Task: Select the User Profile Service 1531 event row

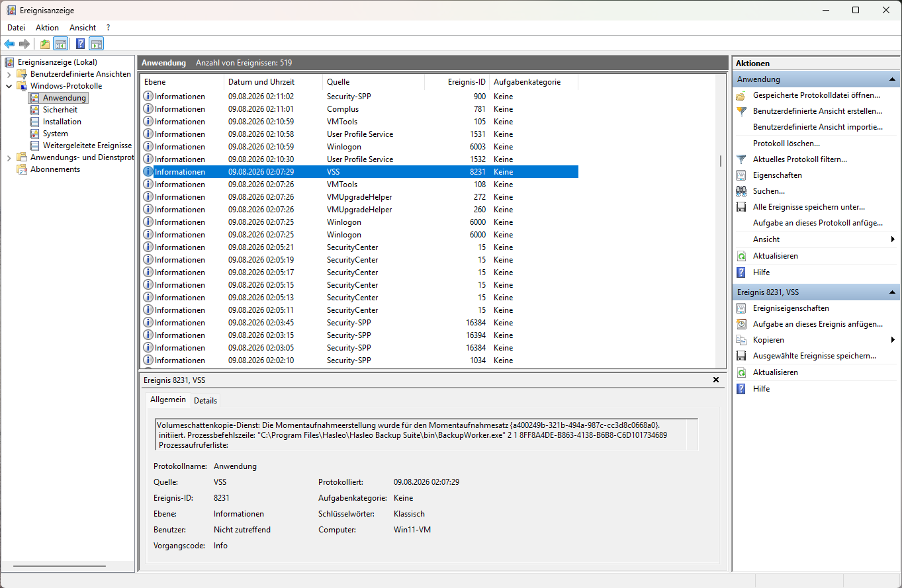Action: (360, 134)
